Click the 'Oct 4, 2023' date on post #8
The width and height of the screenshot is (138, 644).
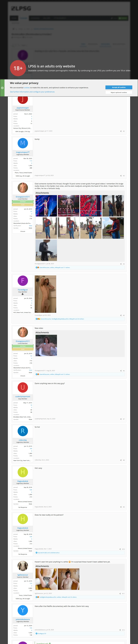point(45,460)
